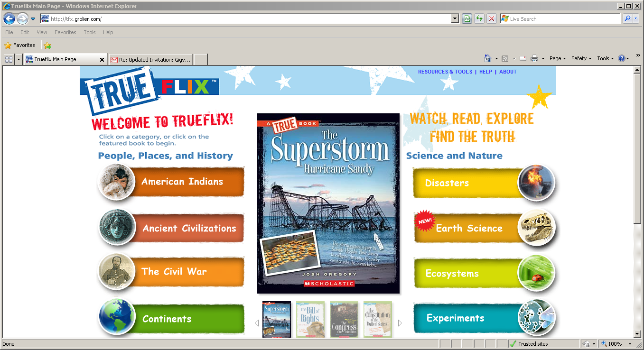This screenshot has width=644, height=350.
Task: Open the ABOUT link
Action: [x=508, y=72]
